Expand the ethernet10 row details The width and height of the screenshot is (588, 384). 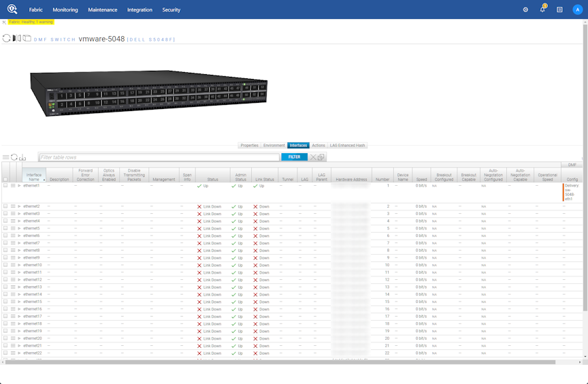click(x=19, y=265)
